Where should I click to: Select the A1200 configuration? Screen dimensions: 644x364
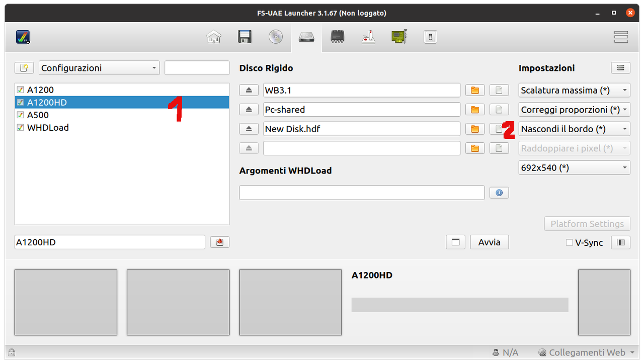pyautogui.click(x=122, y=90)
